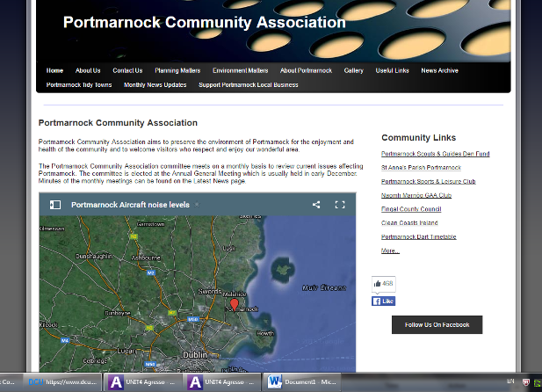Go to Portmarnock Tidy Towns
542x392 pixels.
click(x=79, y=84)
